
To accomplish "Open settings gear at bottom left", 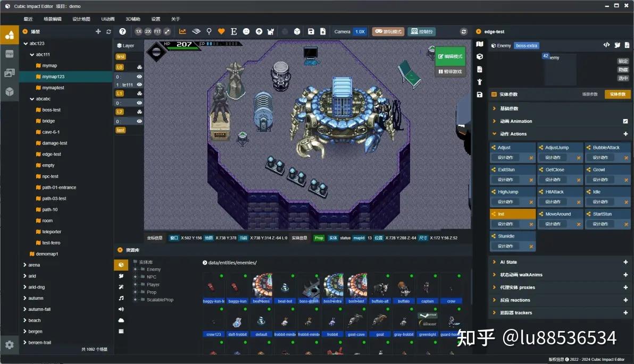I will point(9,345).
